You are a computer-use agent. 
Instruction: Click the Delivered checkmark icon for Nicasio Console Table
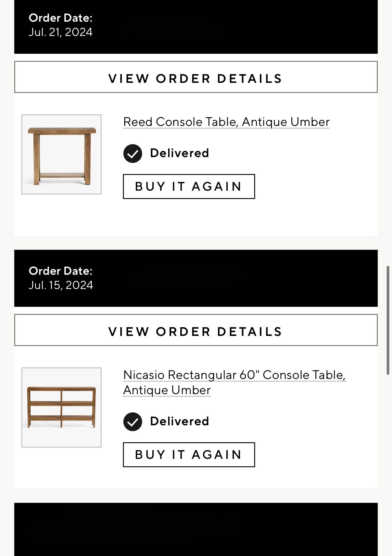[132, 422]
